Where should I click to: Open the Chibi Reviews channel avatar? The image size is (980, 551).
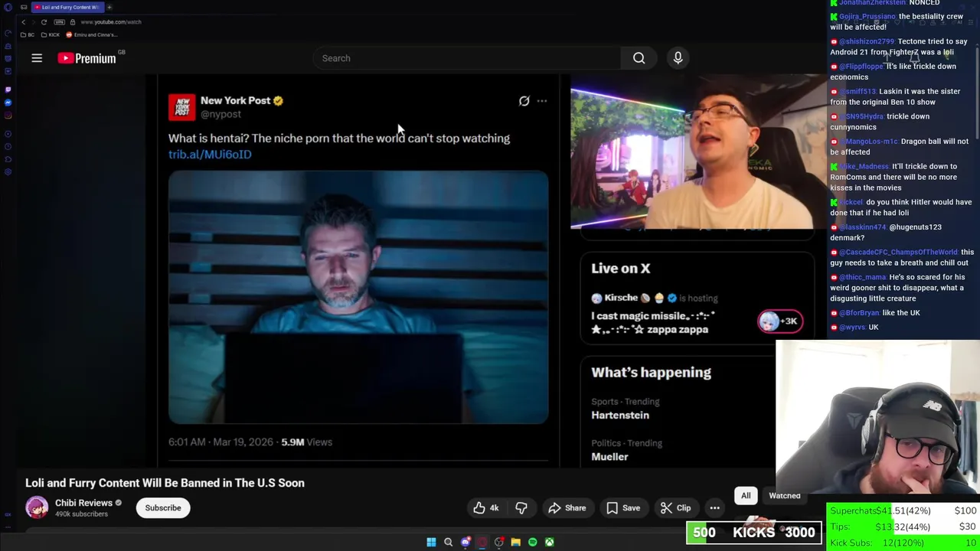37,507
